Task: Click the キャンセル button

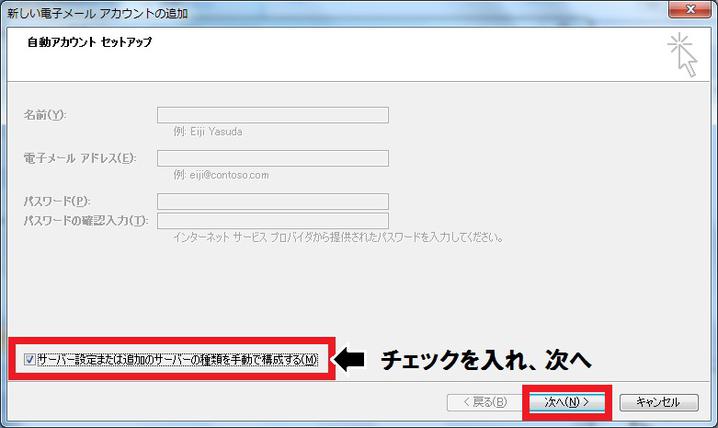Action: point(658,402)
